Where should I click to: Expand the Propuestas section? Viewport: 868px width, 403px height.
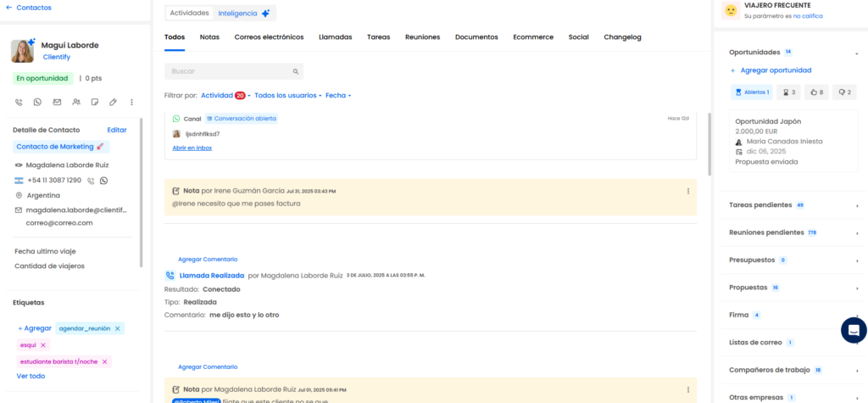click(858, 288)
